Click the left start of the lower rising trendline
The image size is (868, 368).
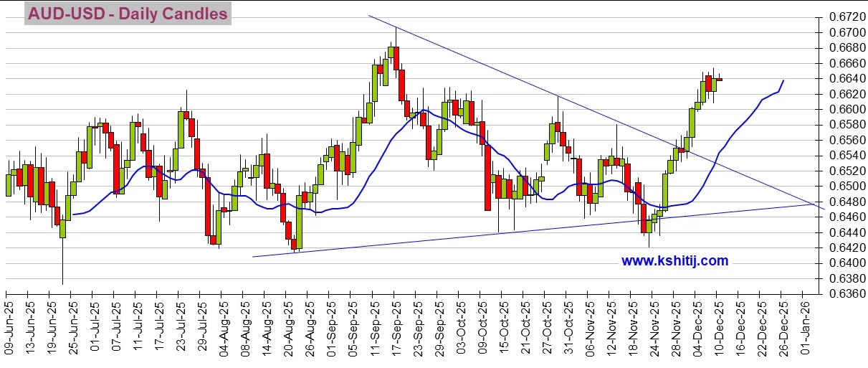pyautogui.click(x=254, y=256)
